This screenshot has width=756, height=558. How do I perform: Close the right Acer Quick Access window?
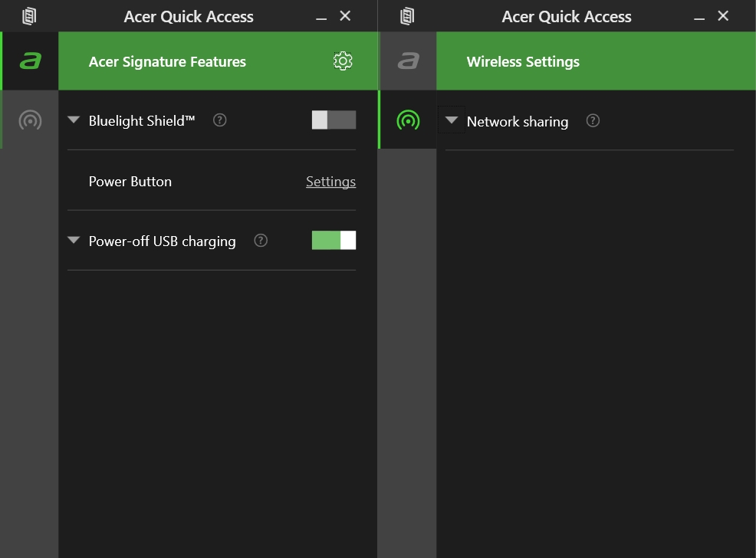pyautogui.click(x=723, y=16)
